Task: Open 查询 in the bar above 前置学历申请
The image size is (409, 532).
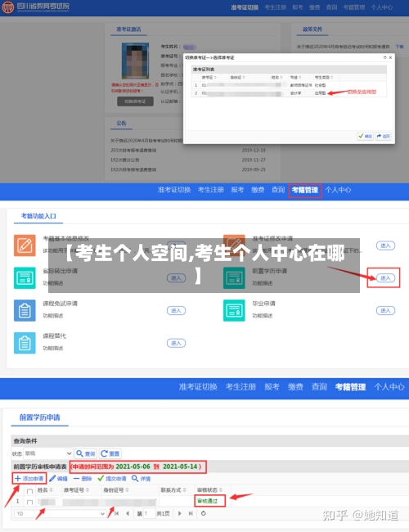Action: 319,387
